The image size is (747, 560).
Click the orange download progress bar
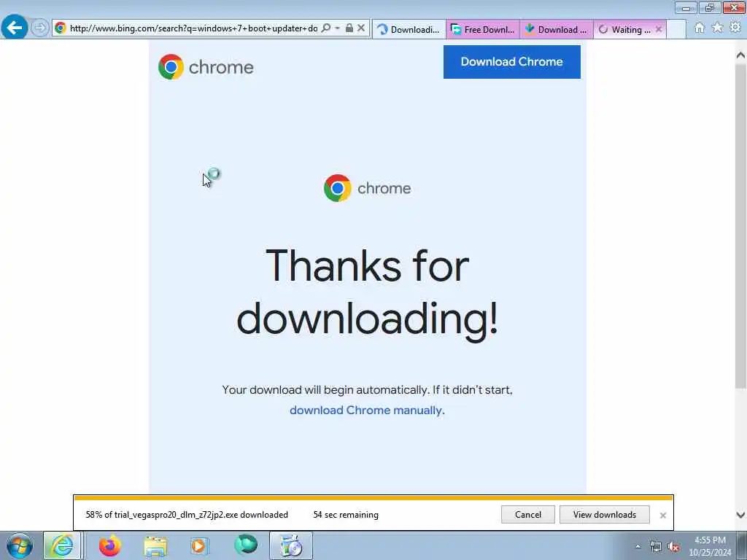pos(373,498)
